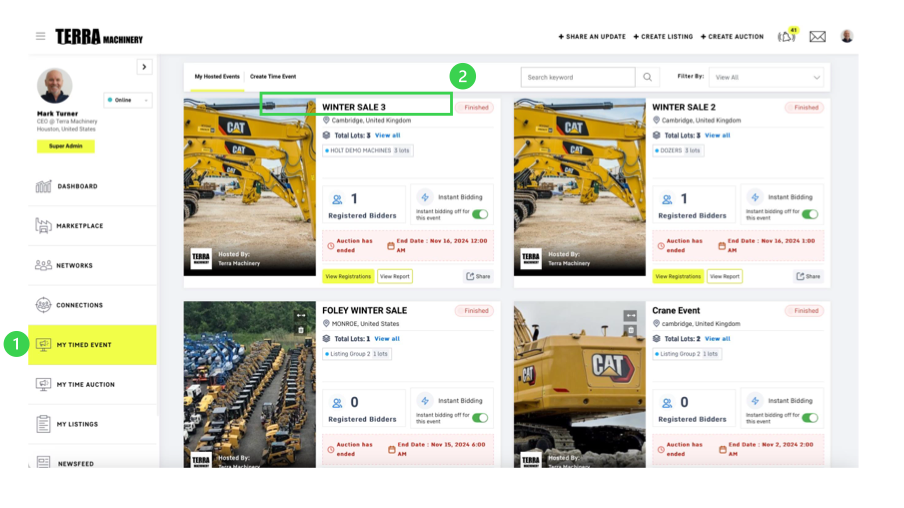Go to My Listings in sidebar

tap(92, 424)
